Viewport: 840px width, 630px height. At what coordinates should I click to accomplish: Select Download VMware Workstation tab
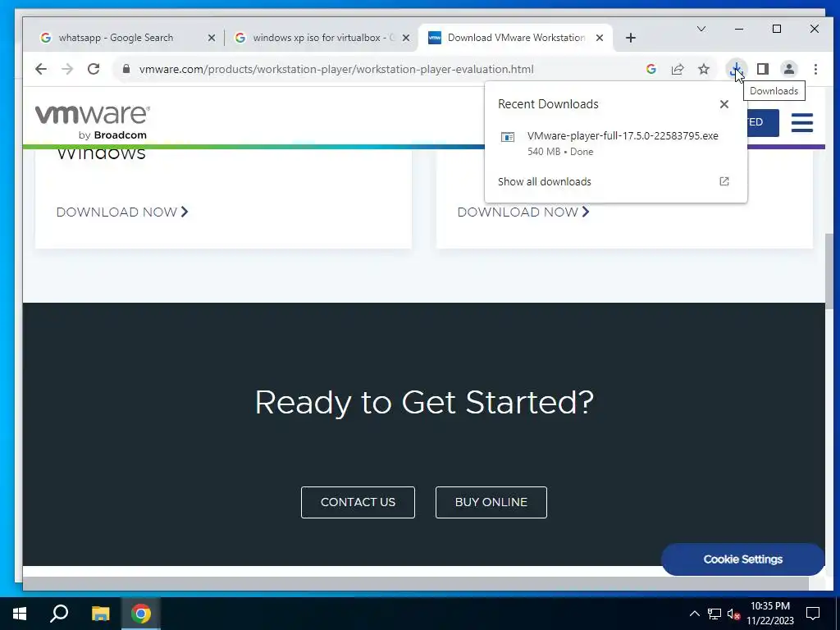pos(515,38)
